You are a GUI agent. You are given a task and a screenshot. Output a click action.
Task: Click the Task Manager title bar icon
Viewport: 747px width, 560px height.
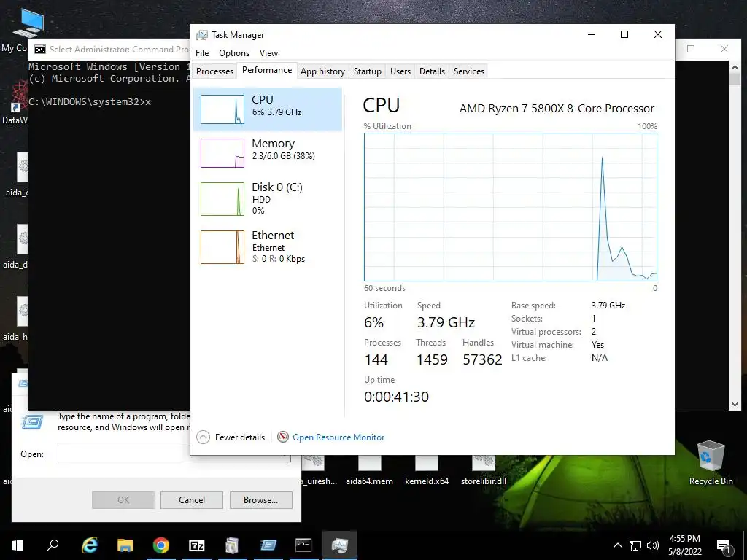click(x=202, y=35)
